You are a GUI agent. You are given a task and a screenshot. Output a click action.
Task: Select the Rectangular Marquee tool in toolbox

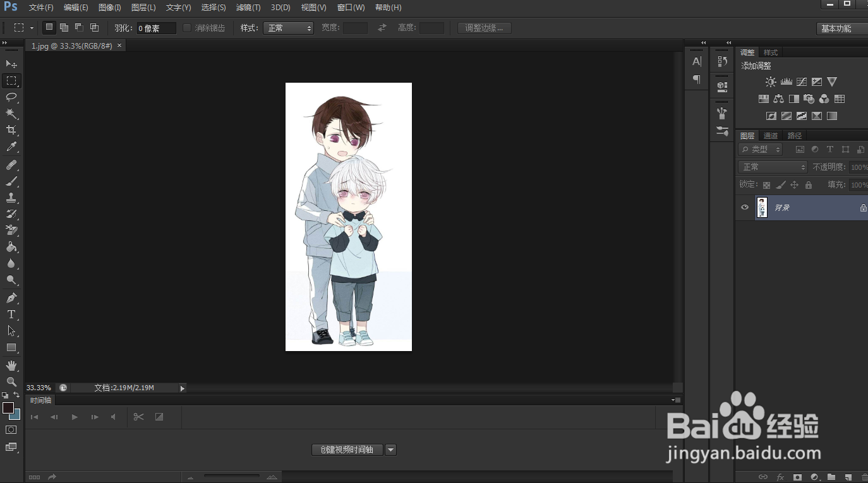pyautogui.click(x=11, y=81)
